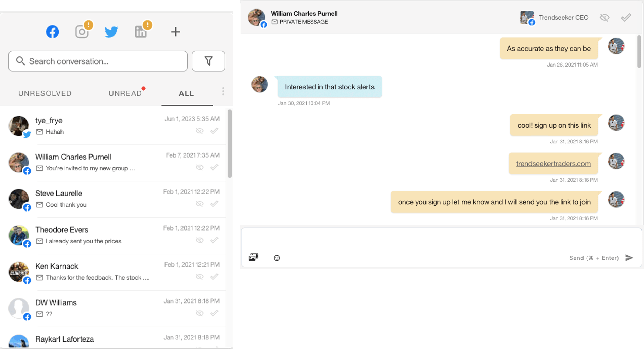
Task: Open Theodore Evers conversation
Action: point(102,235)
